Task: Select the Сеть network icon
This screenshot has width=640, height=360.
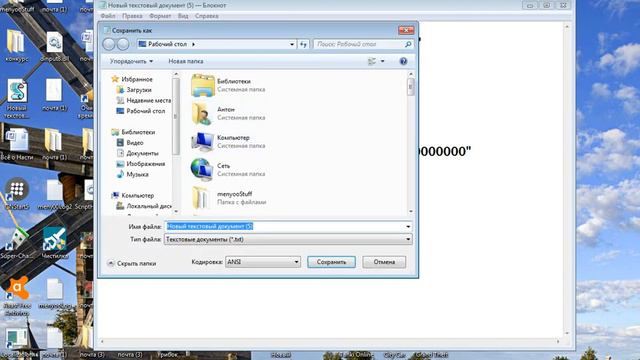Action: pos(202,169)
